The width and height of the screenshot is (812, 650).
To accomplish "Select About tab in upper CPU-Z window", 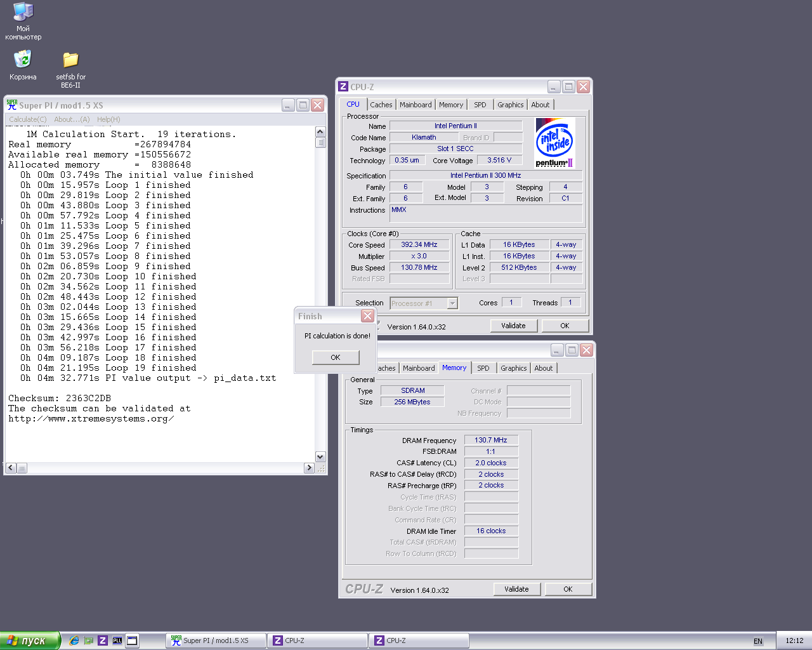I will (540, 105).
